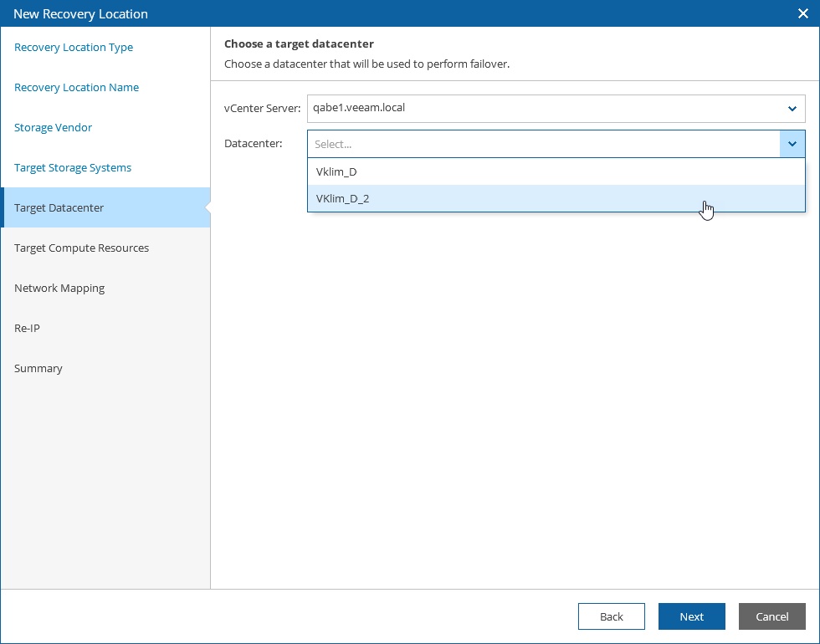
Task: Jump to the Summary step
Action: coord(38,369)
